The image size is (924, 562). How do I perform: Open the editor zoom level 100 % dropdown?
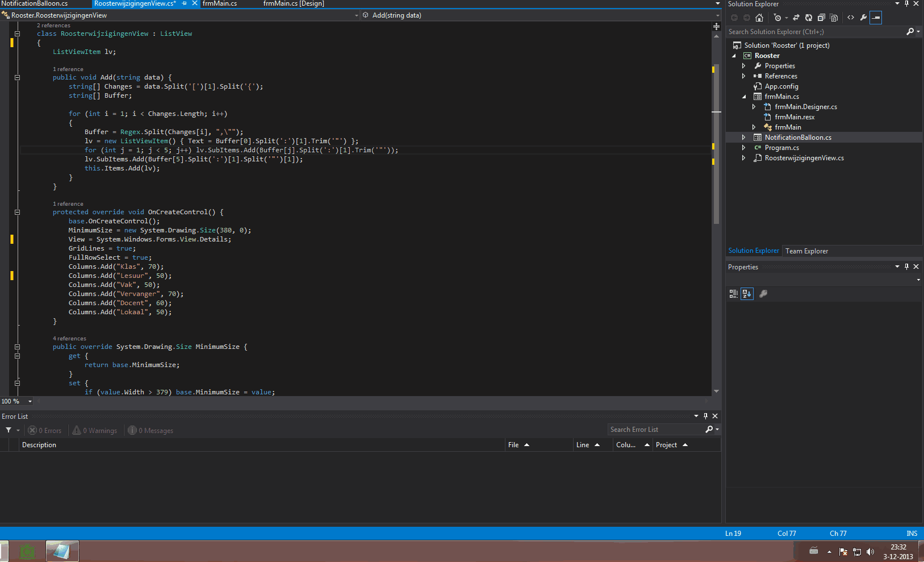[x=30, y=401]
